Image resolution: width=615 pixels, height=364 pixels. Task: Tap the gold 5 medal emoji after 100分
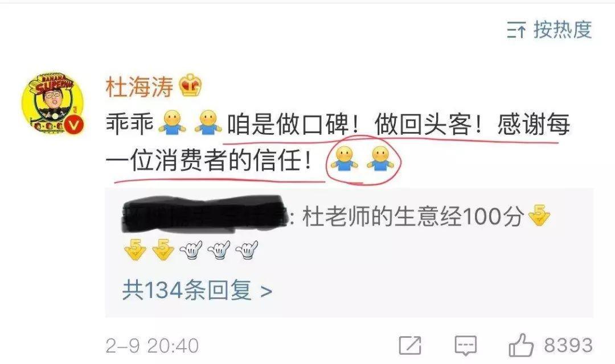[539, 215]
